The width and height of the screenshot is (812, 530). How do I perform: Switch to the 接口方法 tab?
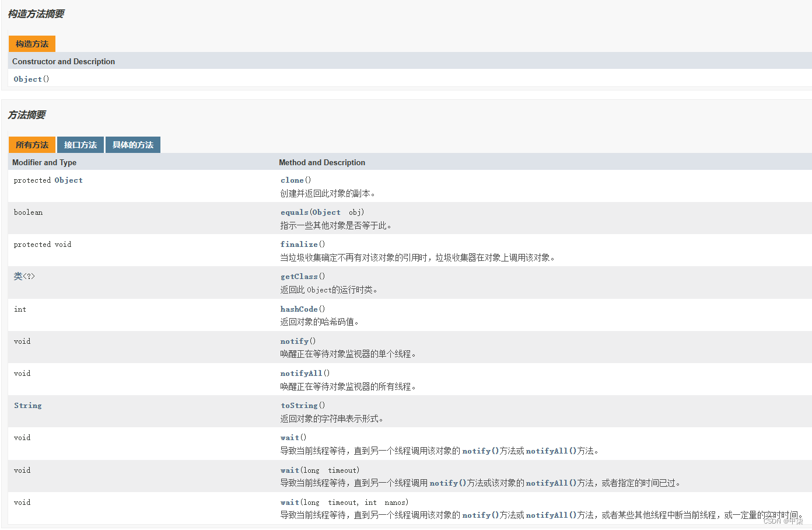[80, 145]
